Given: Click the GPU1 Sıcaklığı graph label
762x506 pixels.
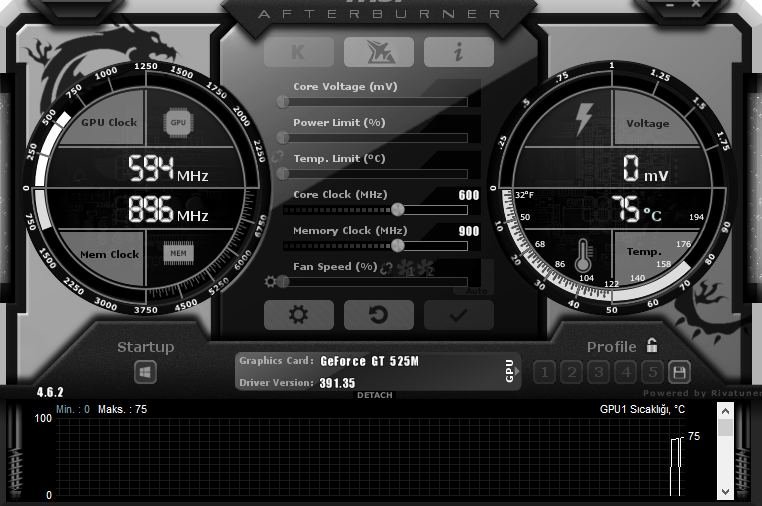Looking at the screenshot, I should (642, 409).
